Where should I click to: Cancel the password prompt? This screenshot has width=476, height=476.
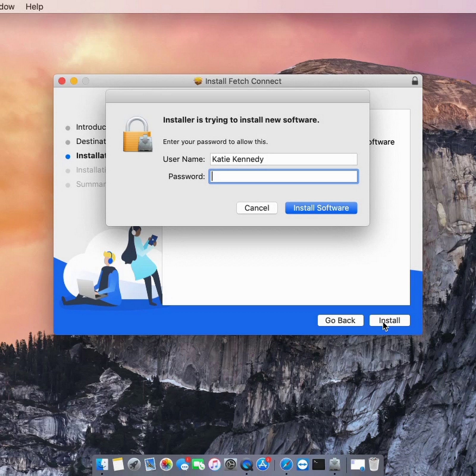257,208
